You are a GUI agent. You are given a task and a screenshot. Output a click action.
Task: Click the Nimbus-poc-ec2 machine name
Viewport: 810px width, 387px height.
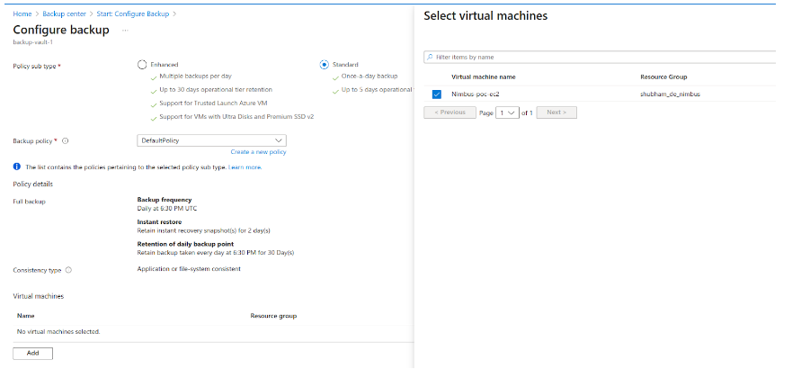point(475,94)
